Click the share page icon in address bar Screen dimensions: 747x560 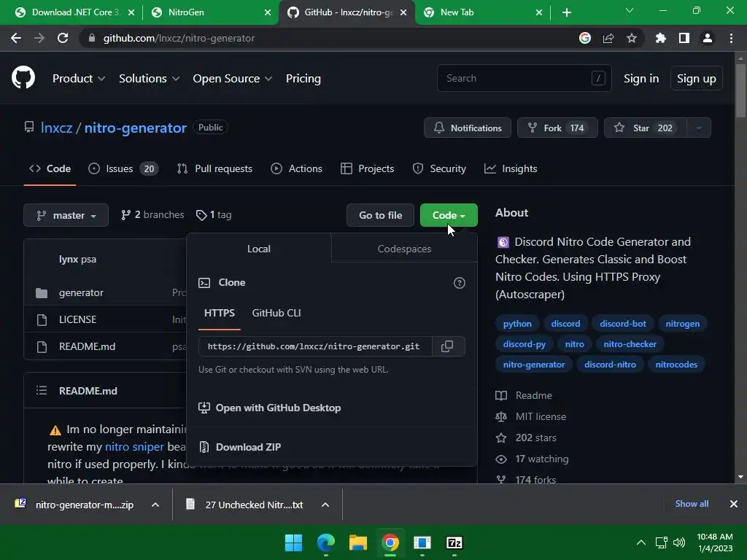click(x=608, y=38)
